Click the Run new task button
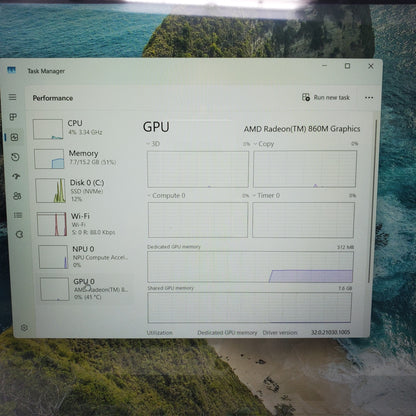 [x=326, y=97]
